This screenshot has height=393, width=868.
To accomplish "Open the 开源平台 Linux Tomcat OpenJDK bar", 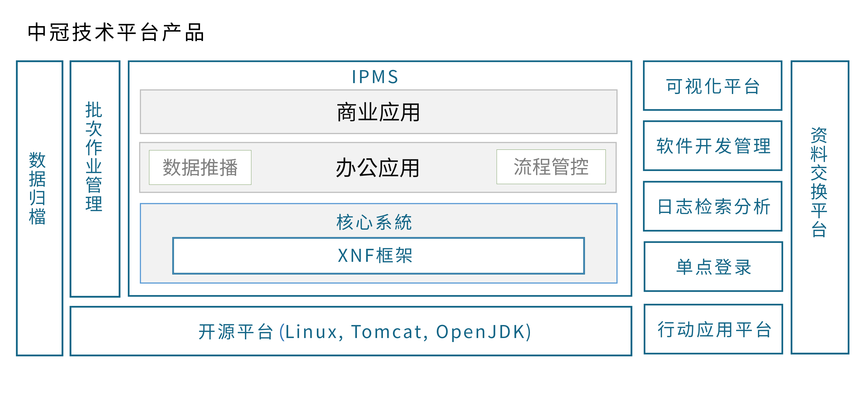I will 351,331.
